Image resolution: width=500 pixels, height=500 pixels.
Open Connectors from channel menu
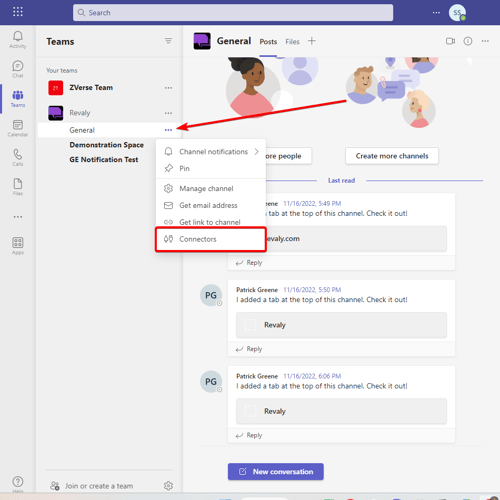[211, 239]
